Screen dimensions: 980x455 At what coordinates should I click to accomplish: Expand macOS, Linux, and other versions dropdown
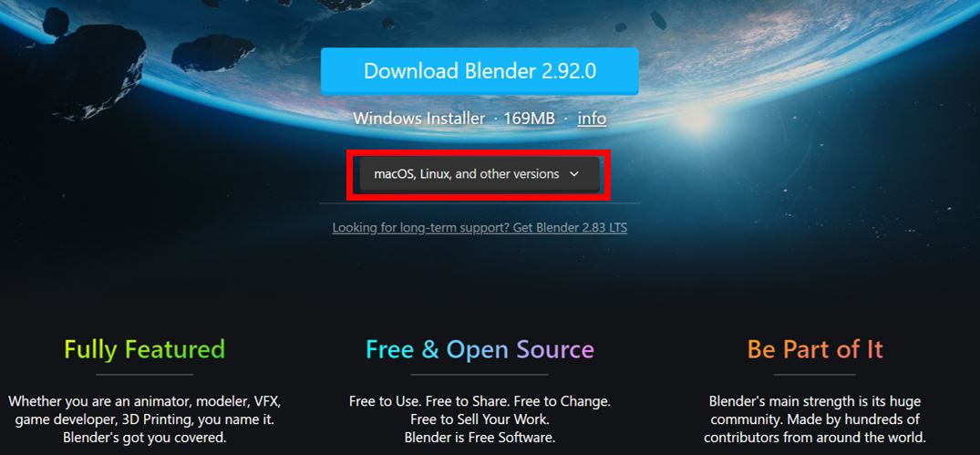click(x=479, y=174)
